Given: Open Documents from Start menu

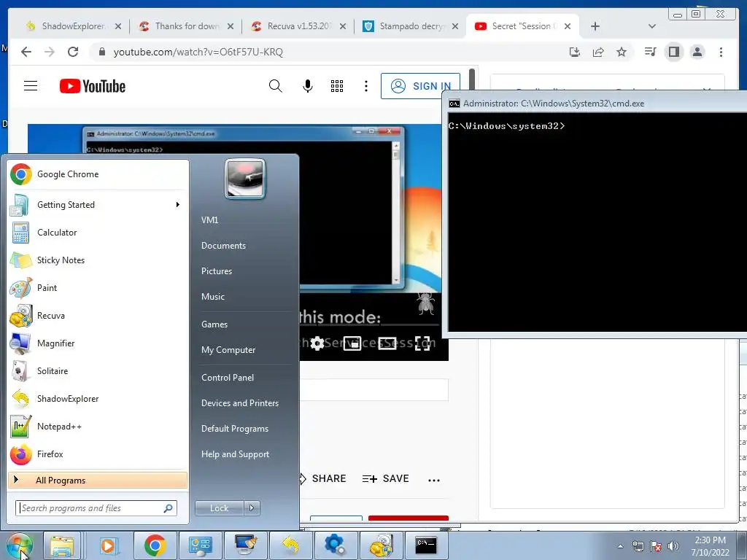Looking at the screenshot, I should (x=223, y=246).
